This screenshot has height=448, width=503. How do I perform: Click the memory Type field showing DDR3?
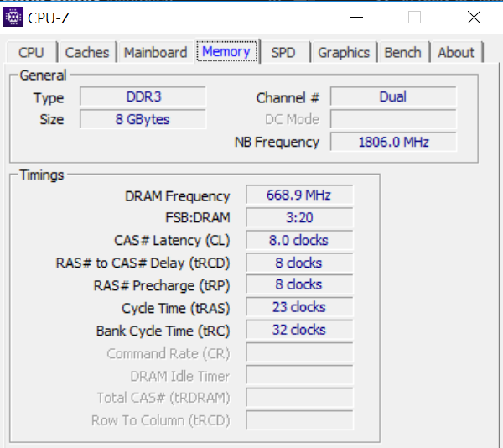(143, 96)
